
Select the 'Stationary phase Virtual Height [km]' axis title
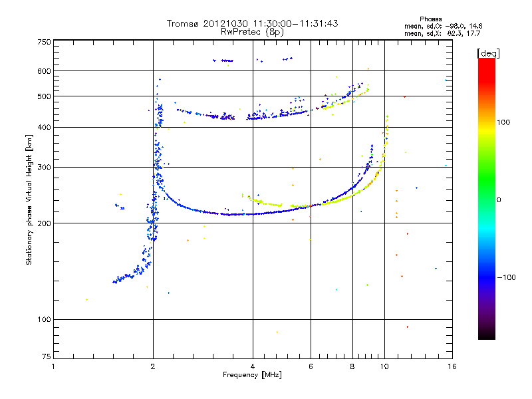pyautogui.click(x=29, y=199)
